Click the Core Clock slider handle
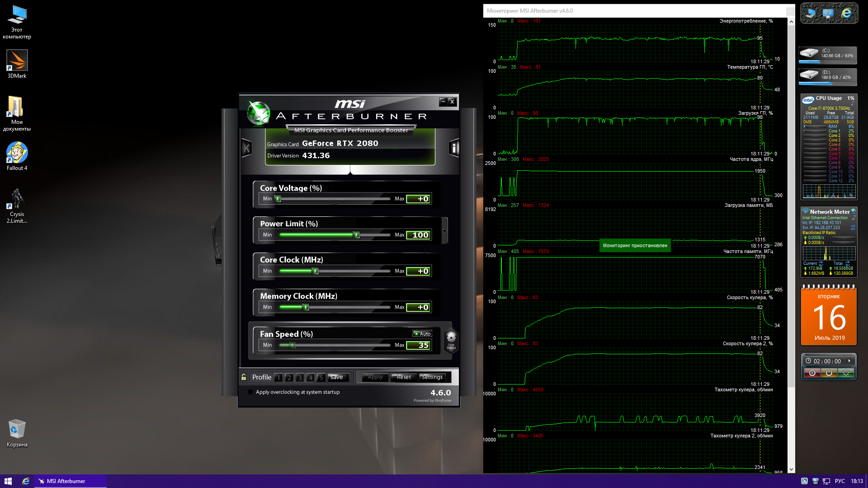Screen dimensions: 868x488 coord(316,271)
